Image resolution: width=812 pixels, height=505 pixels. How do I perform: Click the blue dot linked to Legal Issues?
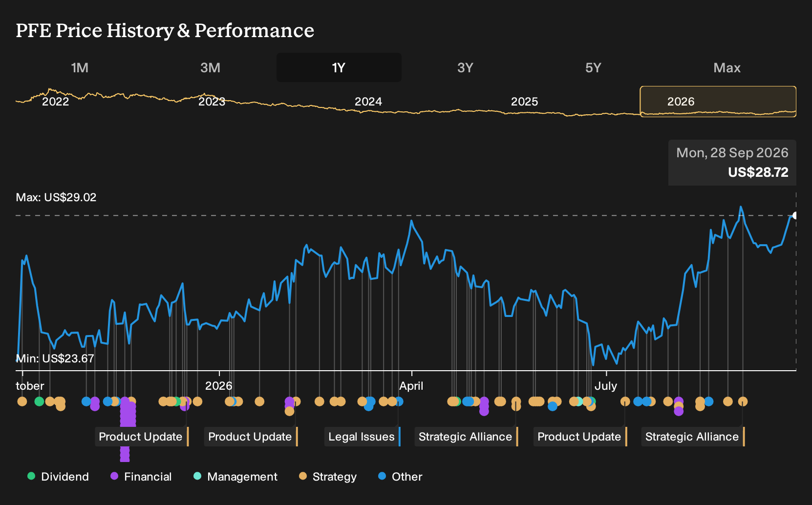pyautogui.click(x=399, y=401)
